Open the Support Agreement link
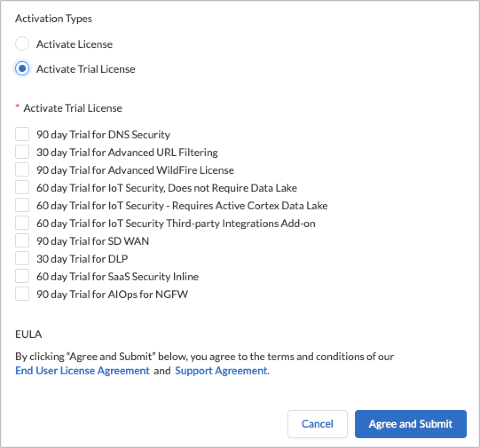480x448 pixels. (x=221, y=371)
